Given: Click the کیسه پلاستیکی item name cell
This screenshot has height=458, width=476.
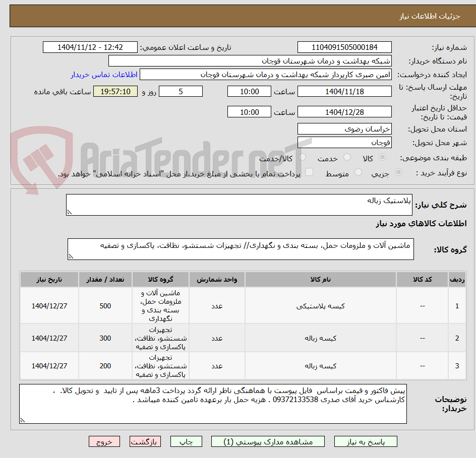Looking at the screenshot, I should point(321,306).
